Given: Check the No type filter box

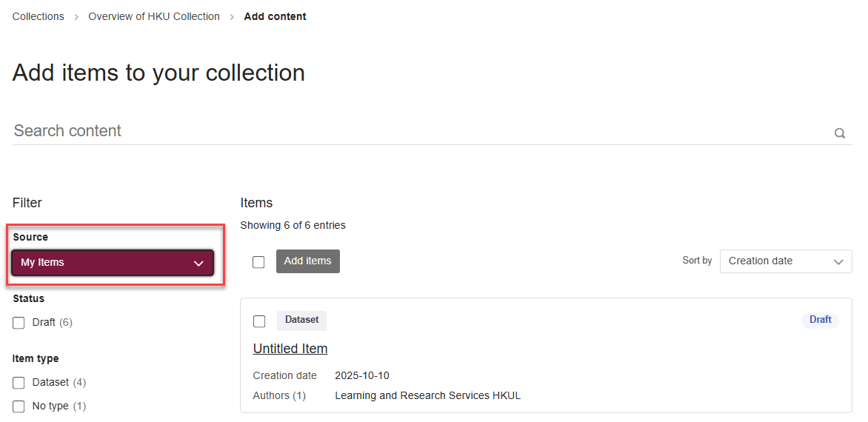Looking at the screenshot, I should click(x=19, y=406).
